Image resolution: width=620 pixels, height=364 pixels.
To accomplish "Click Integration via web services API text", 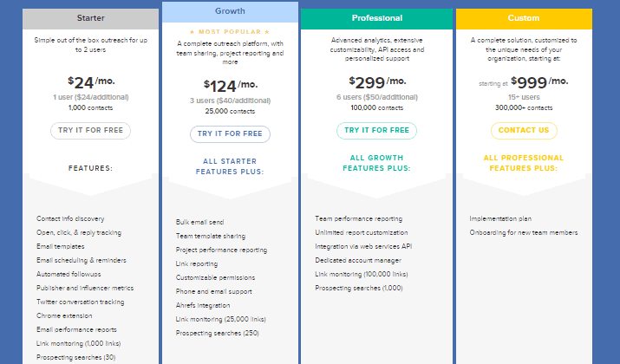I will [363, 246].
